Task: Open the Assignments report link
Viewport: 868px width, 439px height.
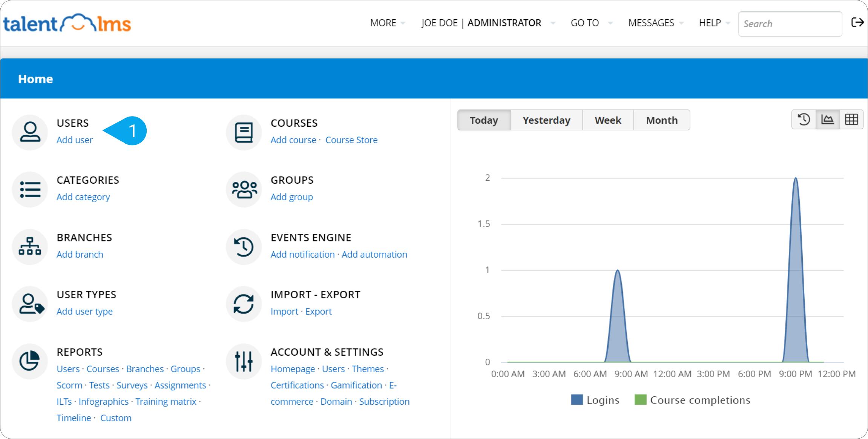Action: 180,385
